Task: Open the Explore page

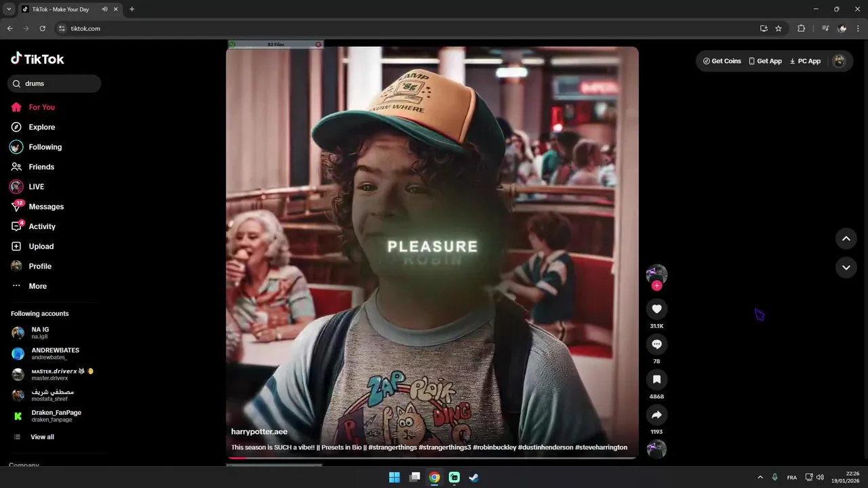Action: point(33,127)
